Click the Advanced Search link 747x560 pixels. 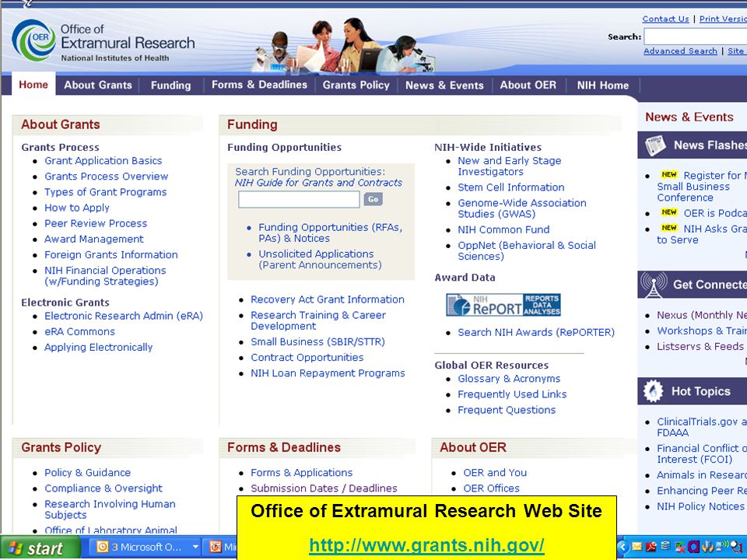(x=680, y=51)
